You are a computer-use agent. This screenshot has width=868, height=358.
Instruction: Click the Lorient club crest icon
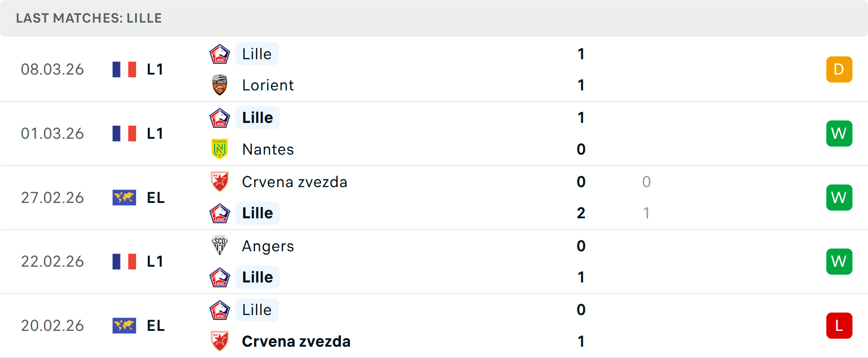pos(220,85)
